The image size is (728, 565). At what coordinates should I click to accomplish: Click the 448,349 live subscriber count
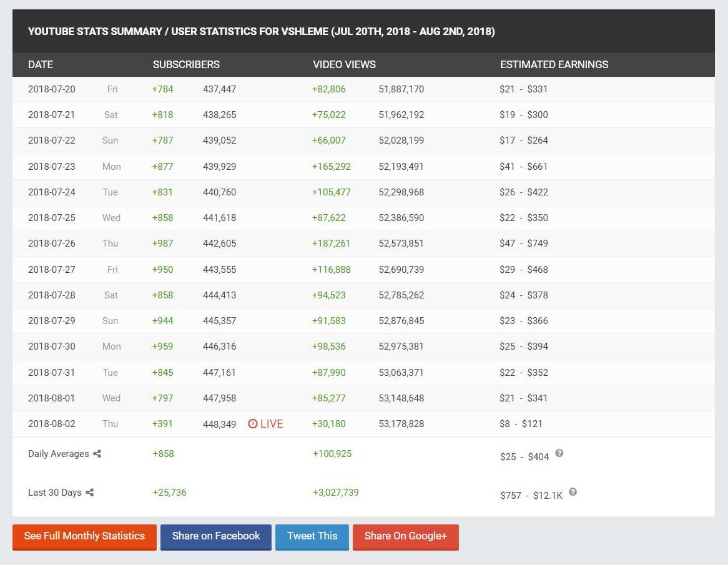tap(219, 424)
